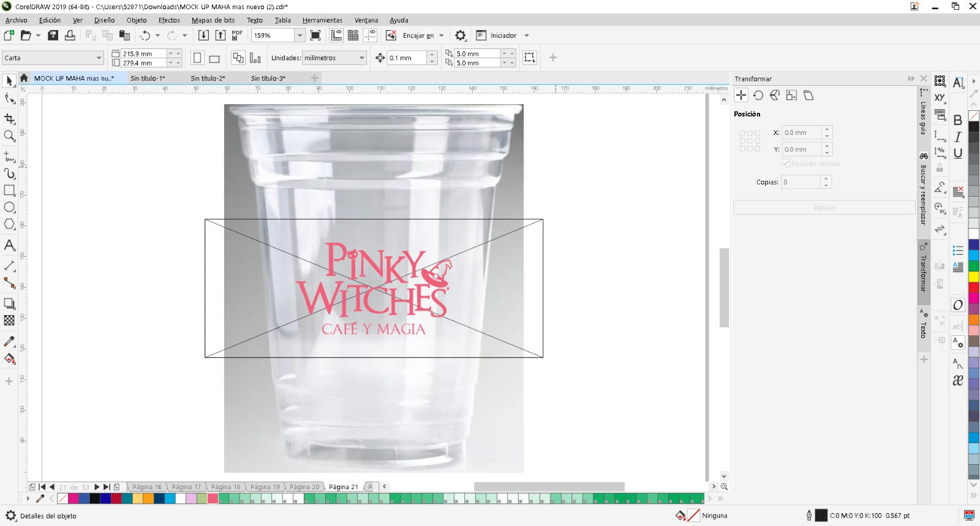This screenshot has height=526, width=980.
Task: Open the Undo history dropdown arrow
Action: pos(157,36)
